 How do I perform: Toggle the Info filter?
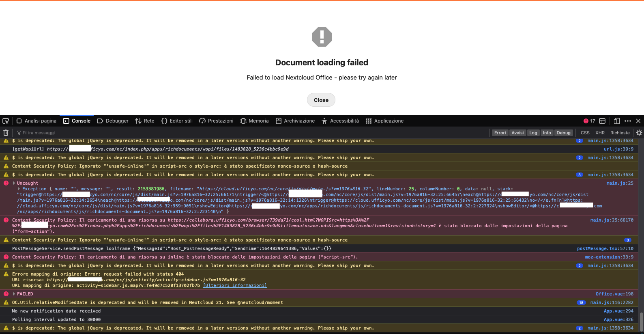click(x=547, y=133)
